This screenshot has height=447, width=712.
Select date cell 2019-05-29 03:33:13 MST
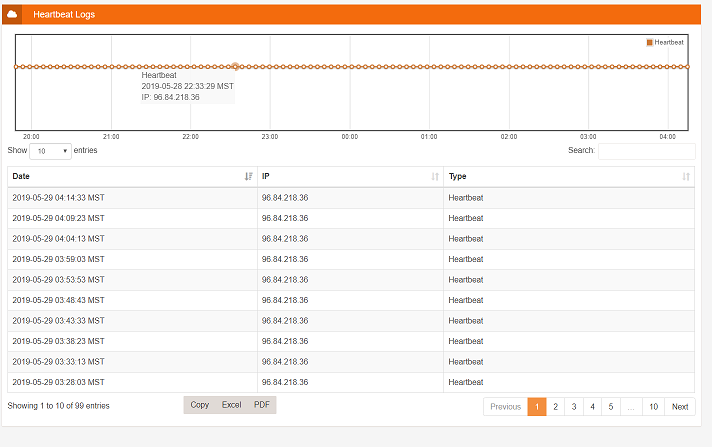pos(59,362)
